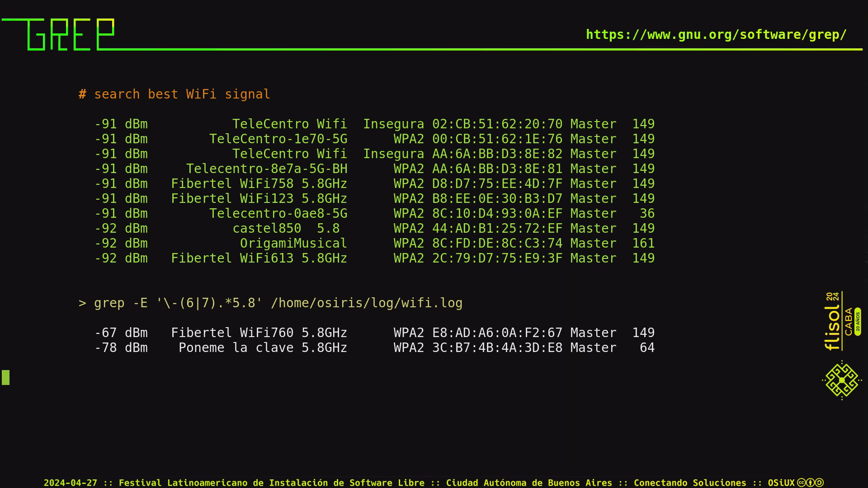Click Fibertel WiFi613 5.8GHz entry
The height and width of the screenshot is (488, 868).
tap(259, 258)
